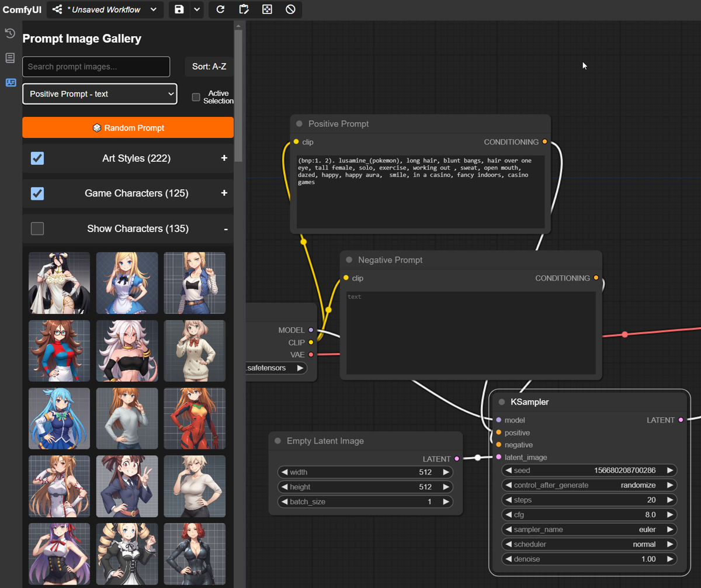Open the Positive Prompt - text dropdown

(x=99, y=94)
